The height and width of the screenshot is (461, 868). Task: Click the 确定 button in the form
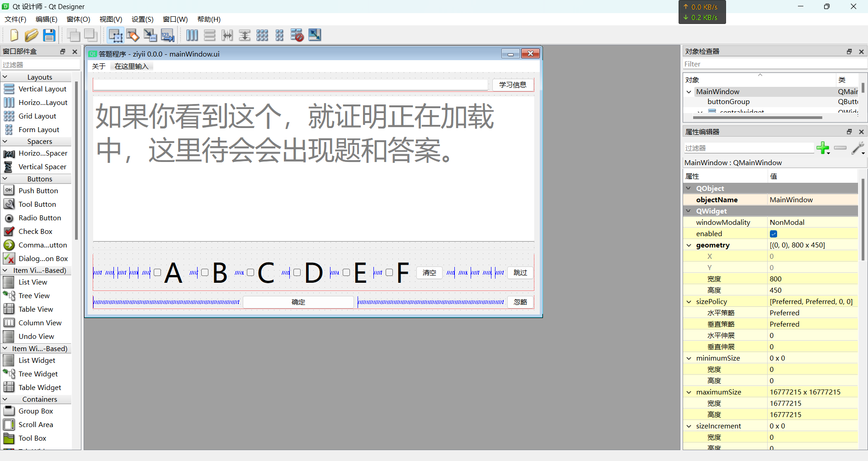[298, 302]
